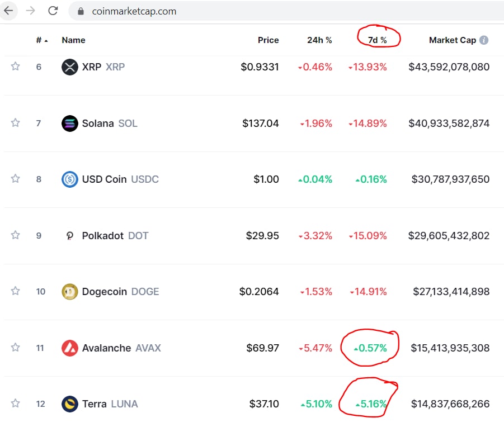This screenshot has height=432, width=504.
Task: Sort by the # rank column header
Action: pos(42,40)
